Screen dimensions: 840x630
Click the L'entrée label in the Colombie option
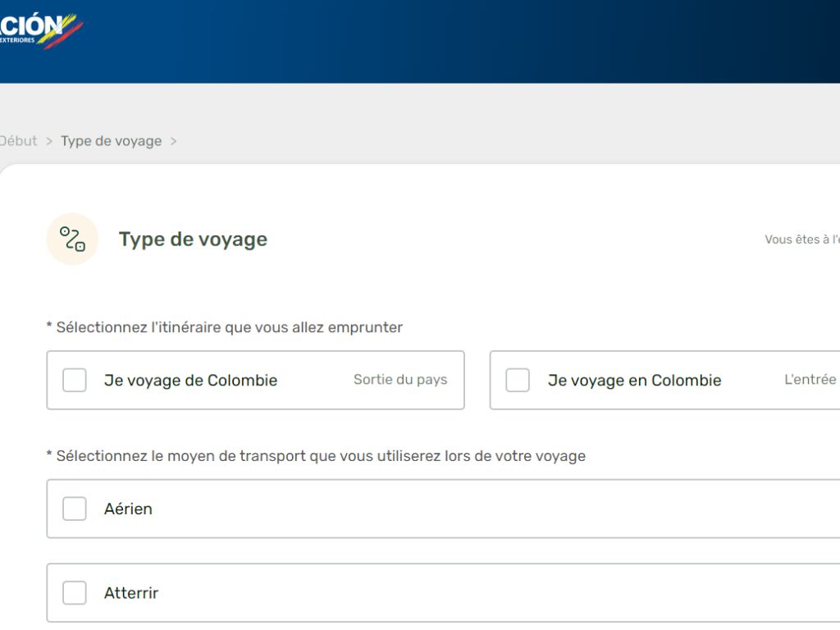[x=810, y=380]
